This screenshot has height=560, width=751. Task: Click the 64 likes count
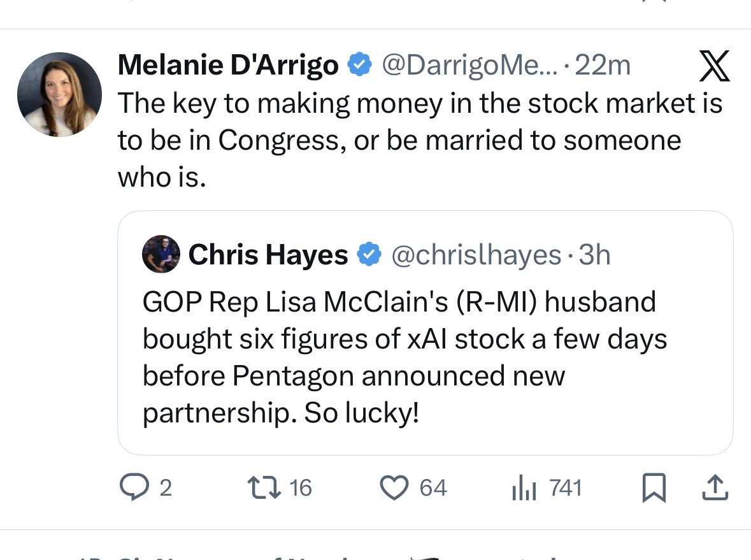point(433,488)
